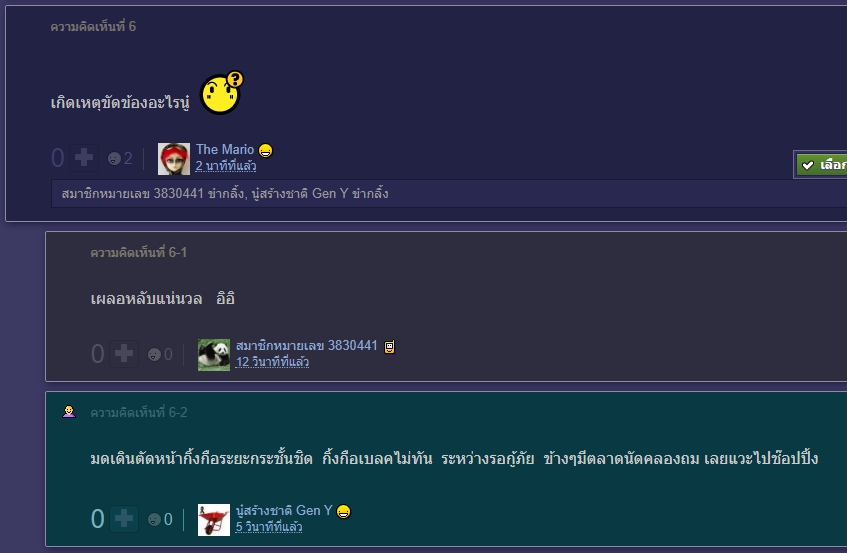Click the red wheelbarrow avatar
Image resolution: width=847 pixels, height=553 pixels.
214,520
